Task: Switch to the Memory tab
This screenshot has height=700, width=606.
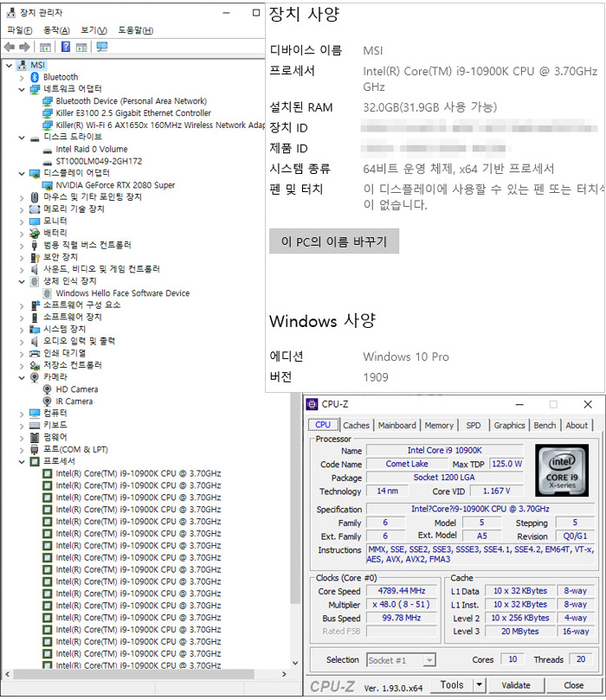Action: [x=439, y=426]
